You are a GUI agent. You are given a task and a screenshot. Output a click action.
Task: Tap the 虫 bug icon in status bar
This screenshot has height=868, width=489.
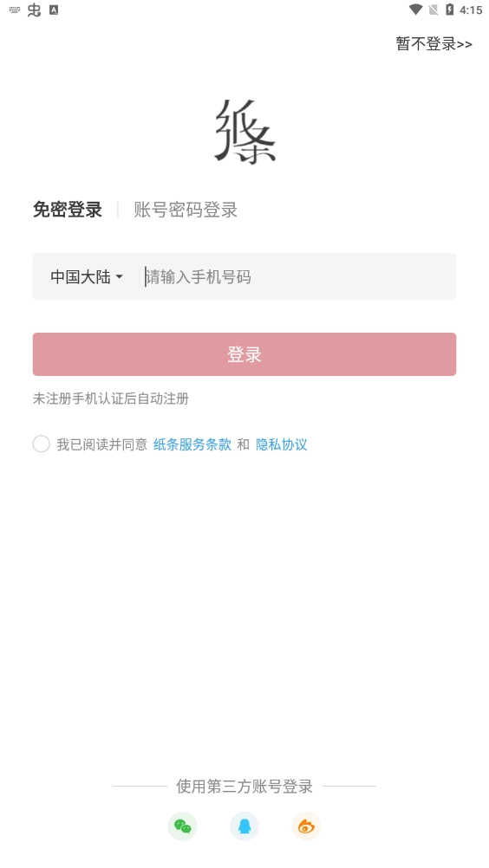coord(35,10)
